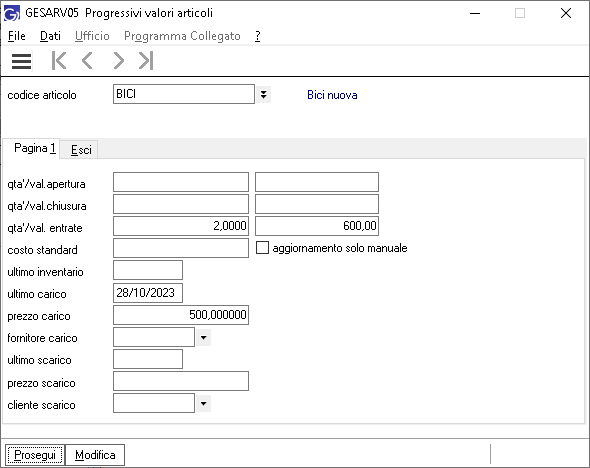Go to next record arrow
Screen dimensions: 590x468
pos(118,61)
